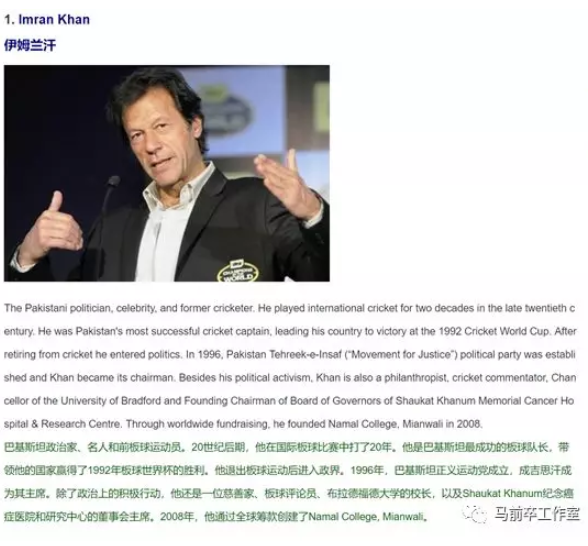Click the raised open hand in the photo
The image size is (588, 546).
click(x=286, y=182)
